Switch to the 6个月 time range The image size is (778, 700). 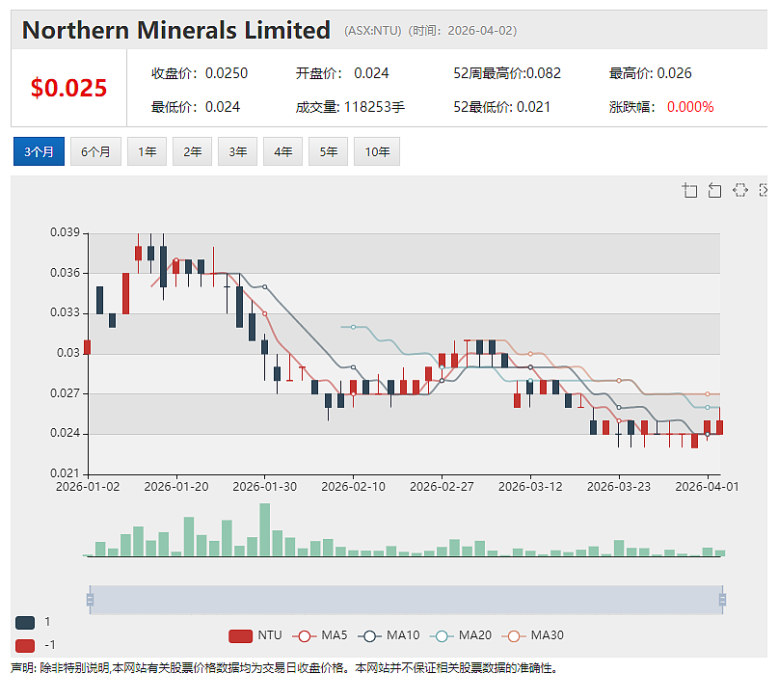click(95, 151)
